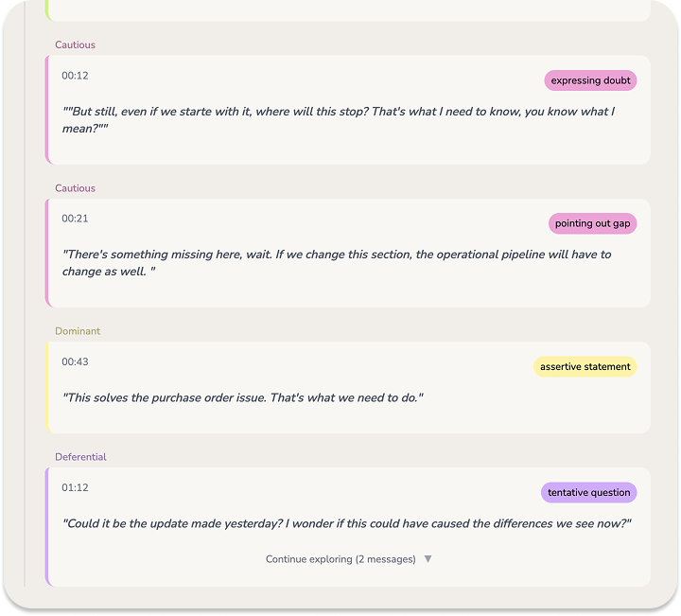Jump to timestamp 01:12
Image resolution: width=681 pixels, height=616 pixels.
(75, 487)
